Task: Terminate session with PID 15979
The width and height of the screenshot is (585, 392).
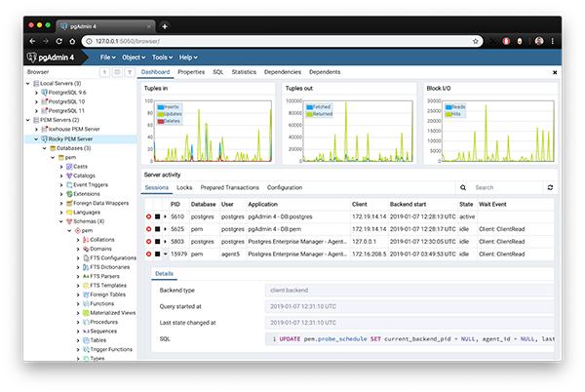Action: pyautogui.click(x=149, y=254)
